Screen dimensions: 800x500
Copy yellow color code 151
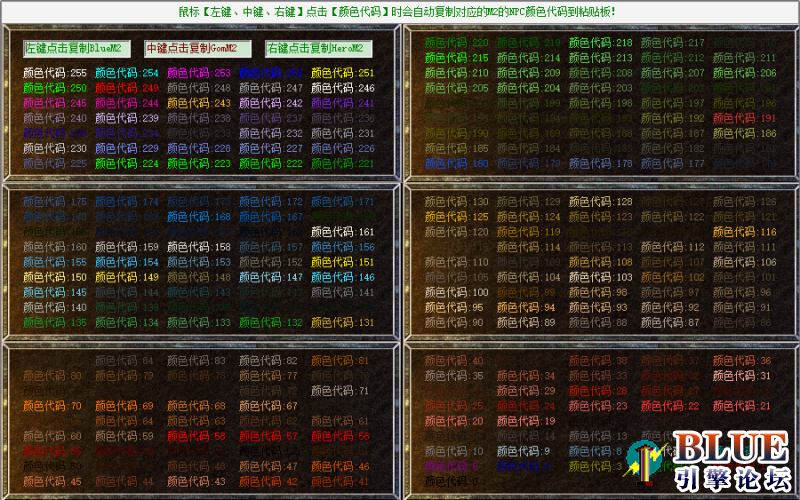[343, 262]
